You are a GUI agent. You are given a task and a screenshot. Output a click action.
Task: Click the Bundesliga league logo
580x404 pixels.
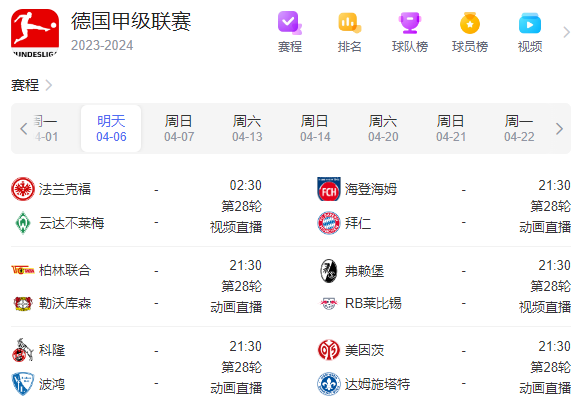[x=35, y=33]
